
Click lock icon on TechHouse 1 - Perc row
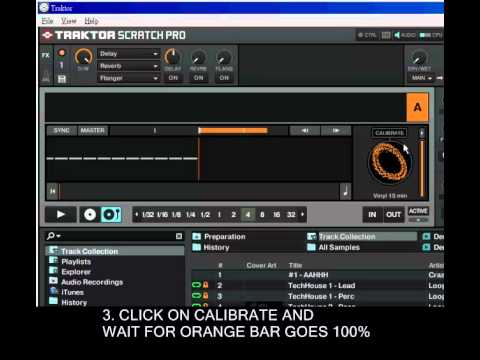[206, 296]
